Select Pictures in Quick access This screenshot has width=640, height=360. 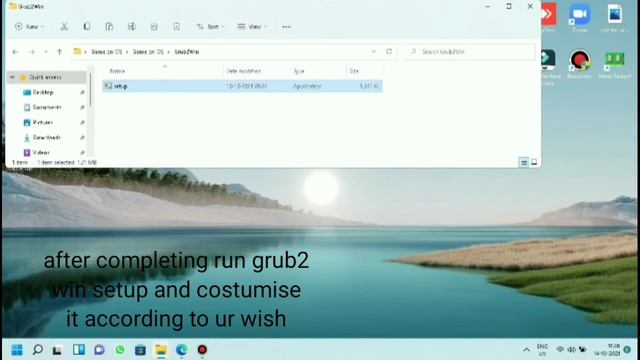(x=42, y=122)
